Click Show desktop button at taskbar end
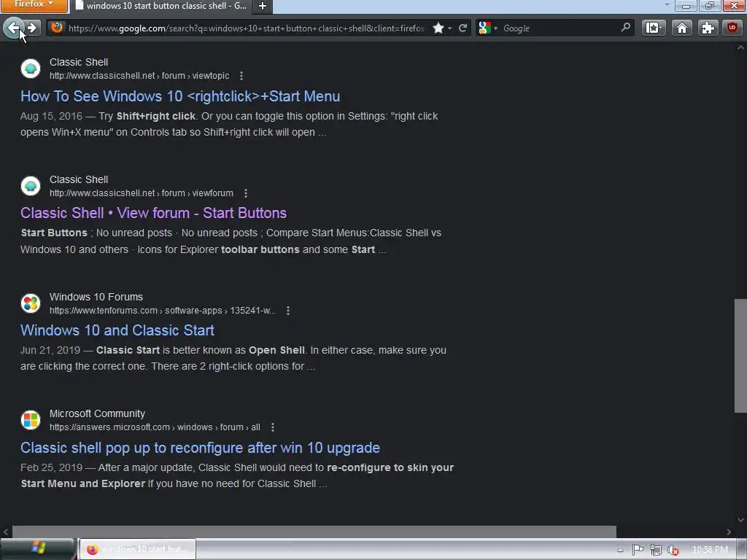 741,549
